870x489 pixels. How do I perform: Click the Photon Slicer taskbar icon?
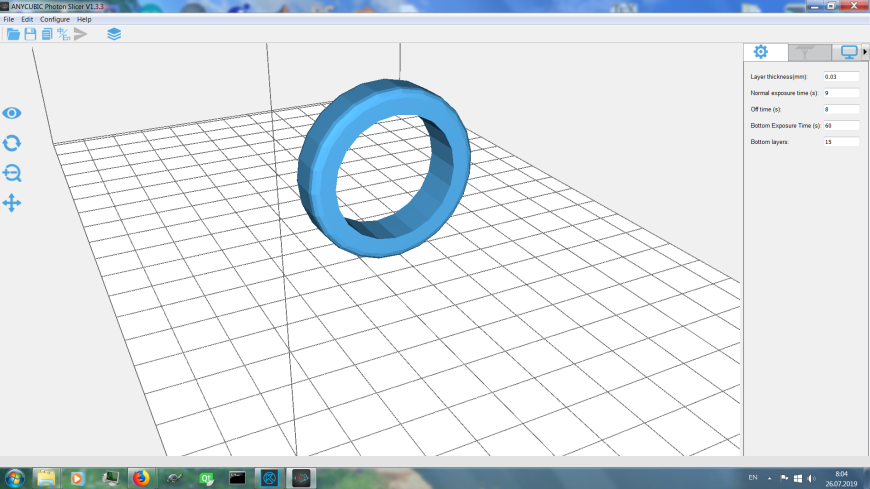(x=301, y=478)
